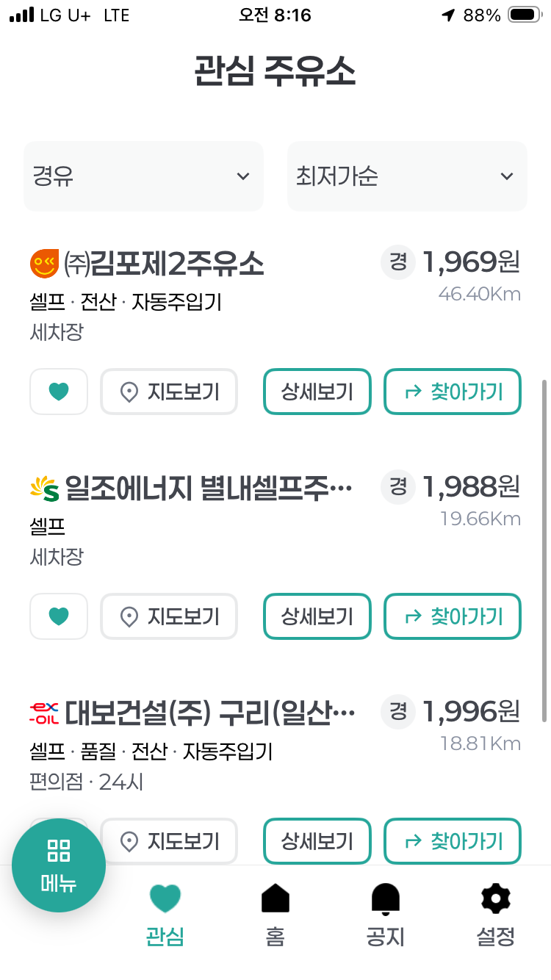This screenshot has height=980, width=551.
Task: Open the floating 메뉴 grid button
Action: (59, 865)
